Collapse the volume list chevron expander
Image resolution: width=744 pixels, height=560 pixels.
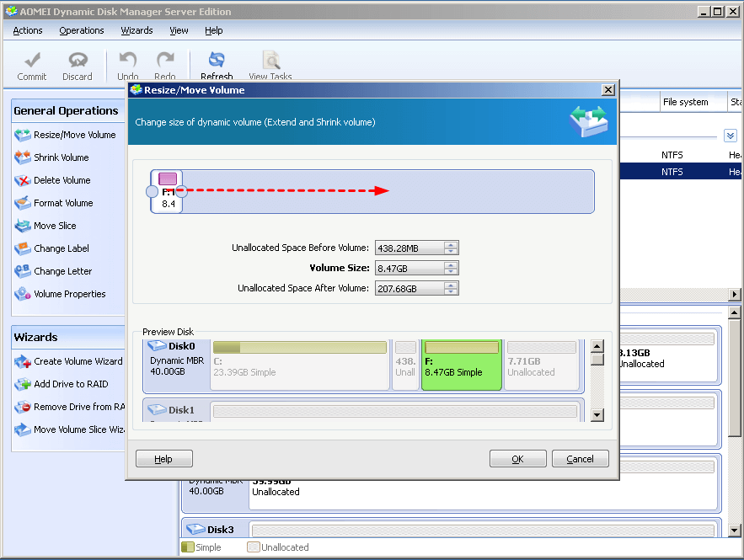click(x=731, y=136)
